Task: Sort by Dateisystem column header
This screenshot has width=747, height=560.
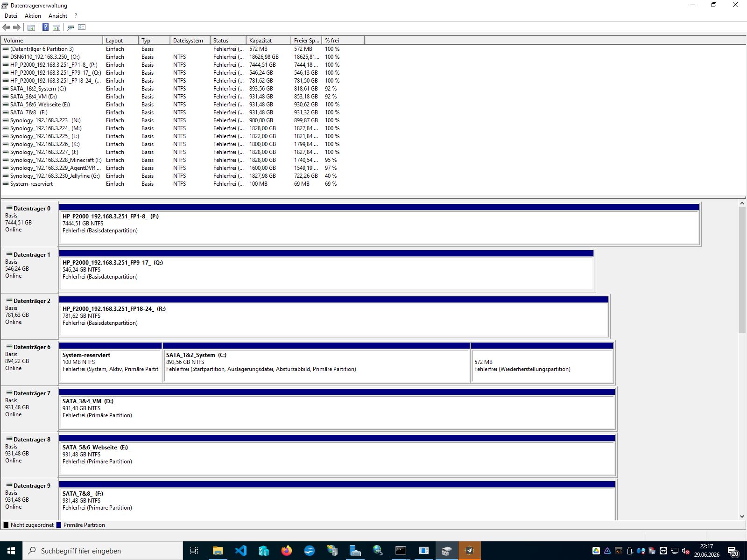Action: point(190,41)
